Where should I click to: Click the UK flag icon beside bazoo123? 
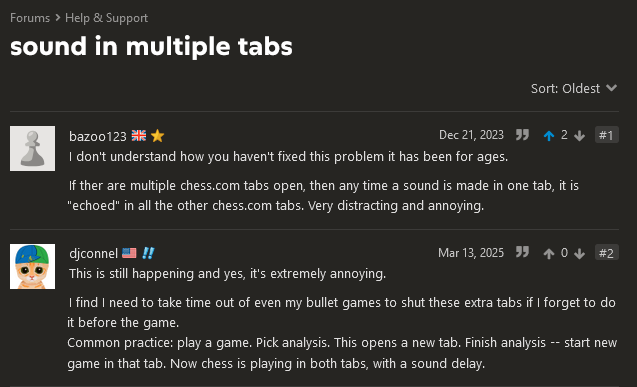(x=139, y=136)
